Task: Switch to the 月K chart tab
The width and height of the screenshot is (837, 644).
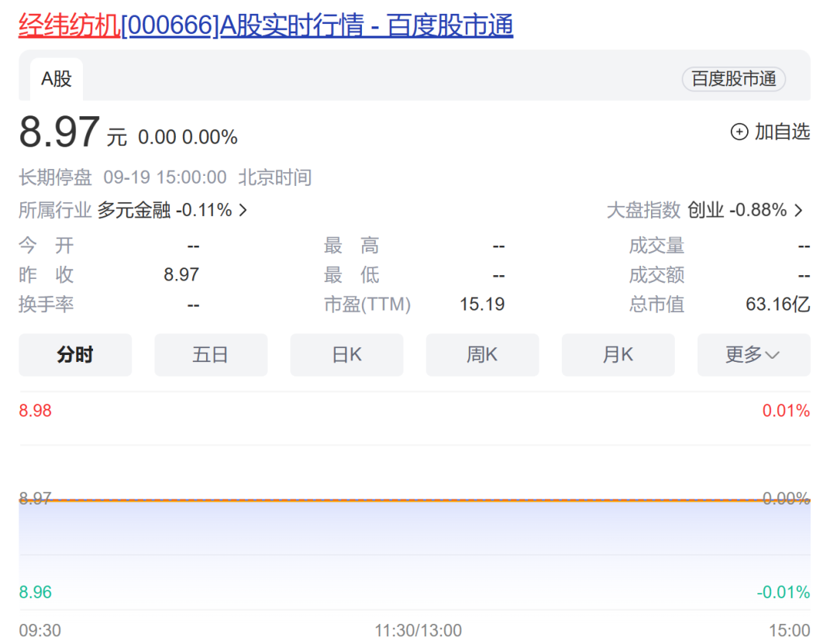Action: click(618, 355)
